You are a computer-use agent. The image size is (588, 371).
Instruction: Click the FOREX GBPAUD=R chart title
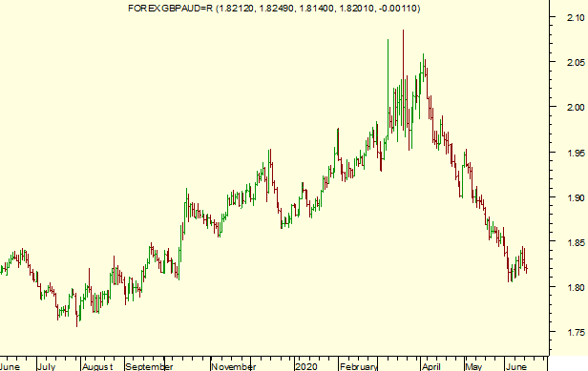(x=274, y=9)
